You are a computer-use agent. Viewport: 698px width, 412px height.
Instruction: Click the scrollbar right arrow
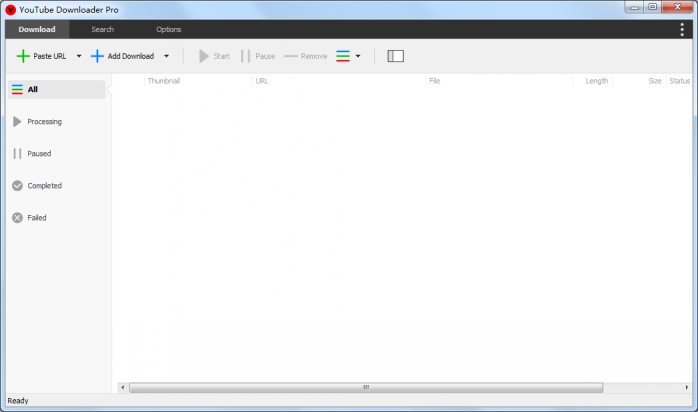[686, 388]
